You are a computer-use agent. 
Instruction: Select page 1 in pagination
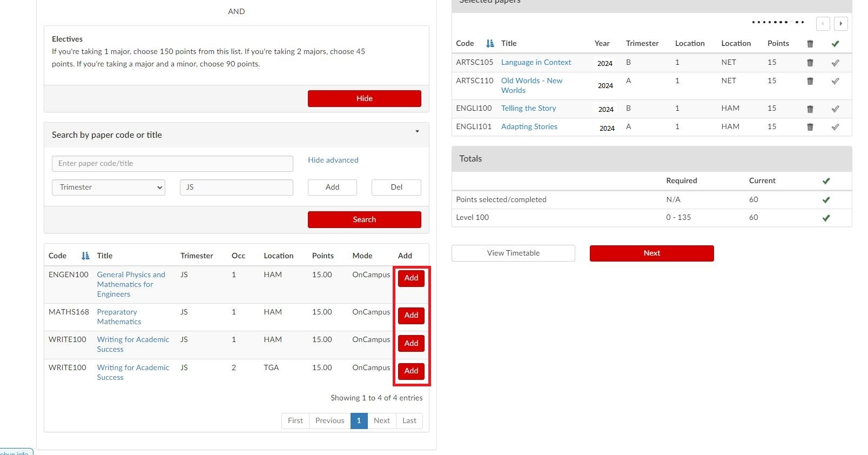click(x=359, y=420)
